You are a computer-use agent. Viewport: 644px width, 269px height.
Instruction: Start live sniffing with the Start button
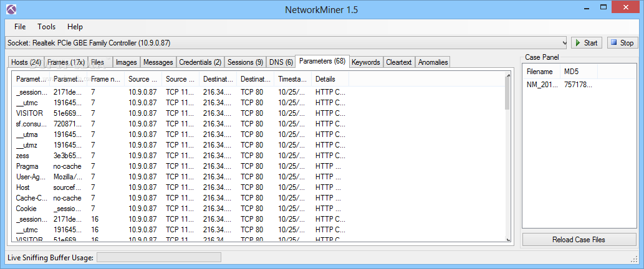click(x=587, y=42)
